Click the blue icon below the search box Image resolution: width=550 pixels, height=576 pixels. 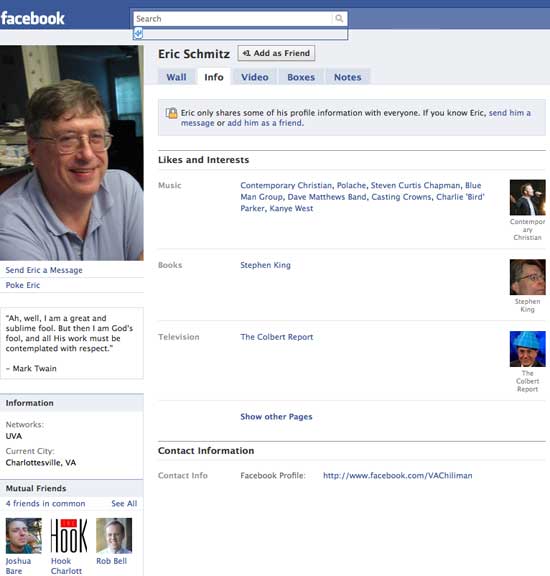pos(138,34)
